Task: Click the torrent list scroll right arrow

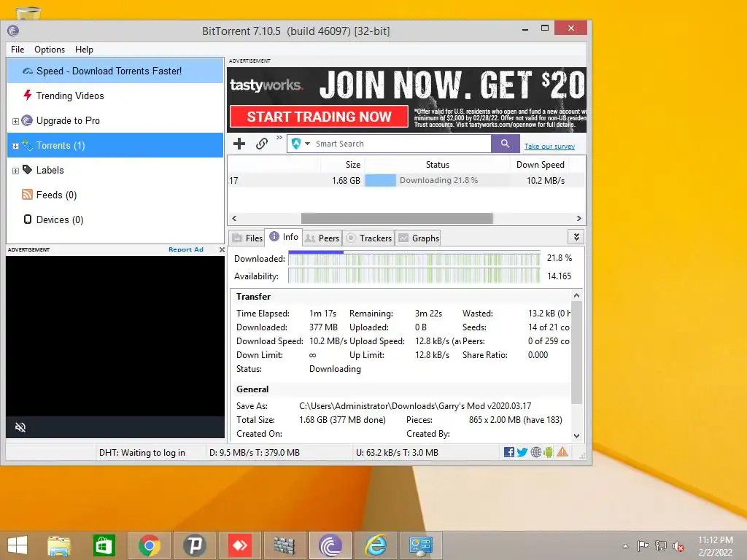Action: tap(578, 218)
